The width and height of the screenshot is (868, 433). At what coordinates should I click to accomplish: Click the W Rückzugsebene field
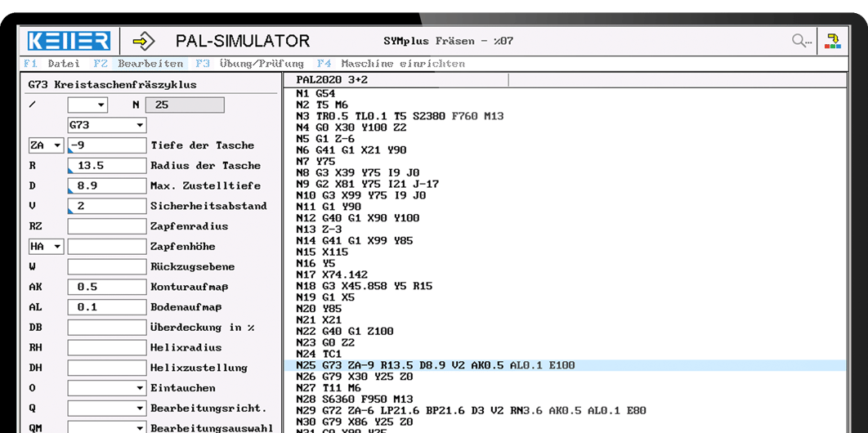(107, 266)
